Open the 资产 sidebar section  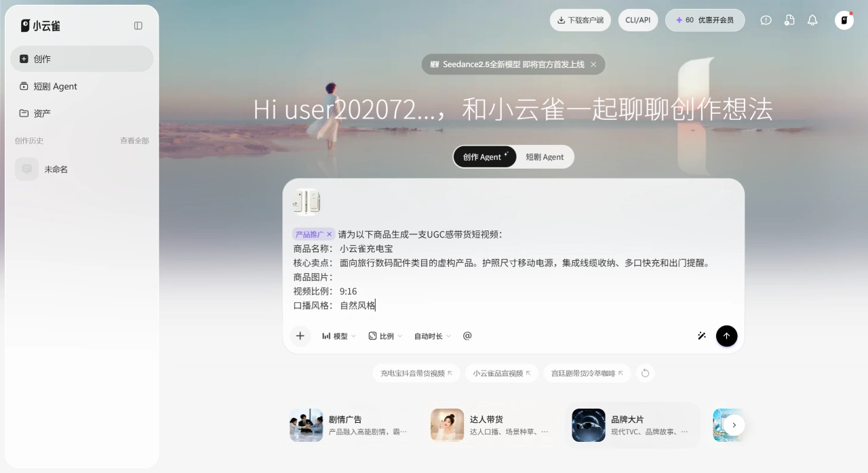coord(82,113)
